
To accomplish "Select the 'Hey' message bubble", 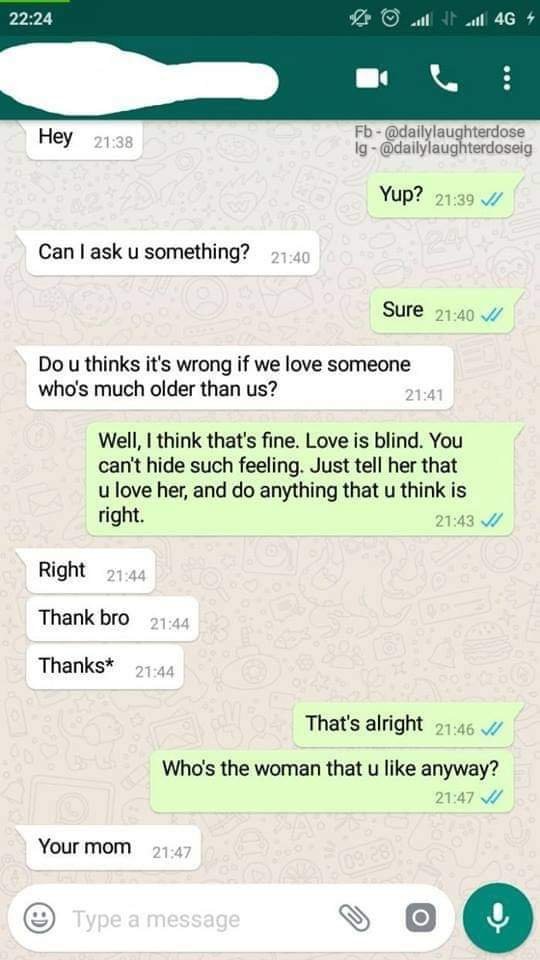I will coord(84,140).
